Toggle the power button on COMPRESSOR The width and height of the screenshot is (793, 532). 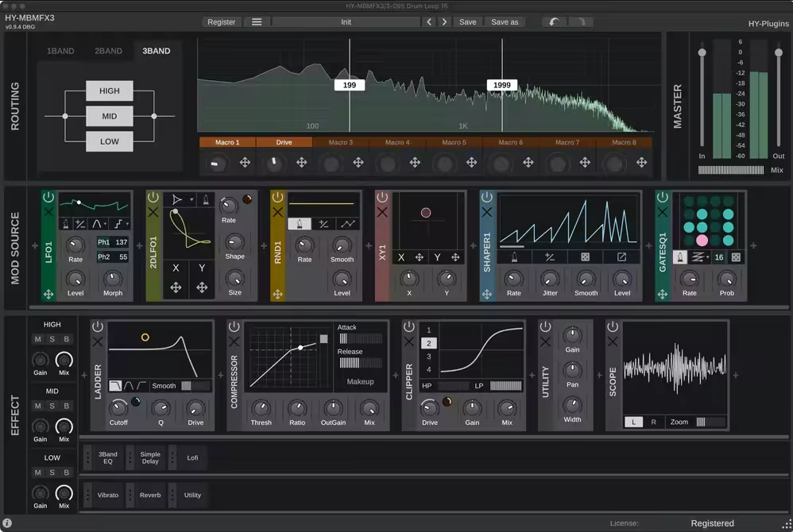click(234, 327)
